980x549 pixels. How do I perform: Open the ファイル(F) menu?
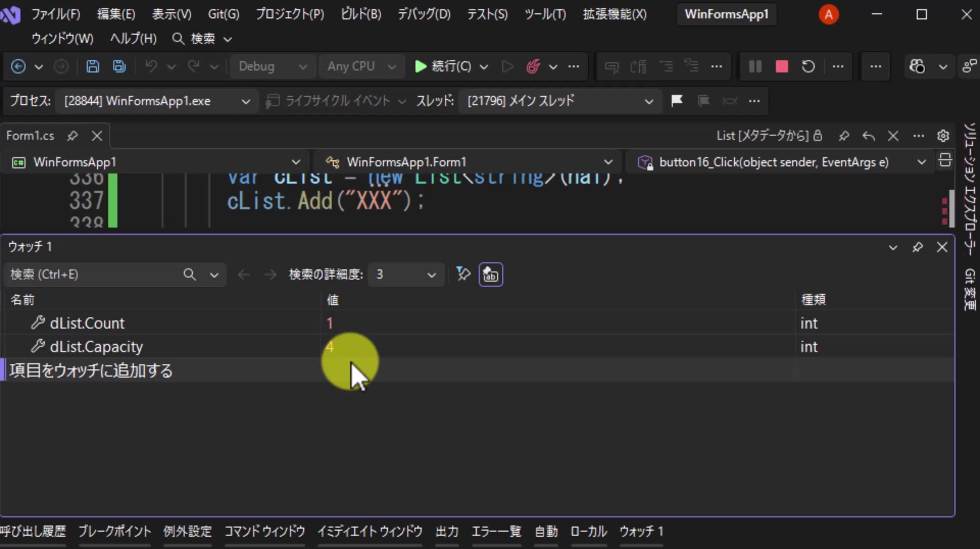pos(56,14)
